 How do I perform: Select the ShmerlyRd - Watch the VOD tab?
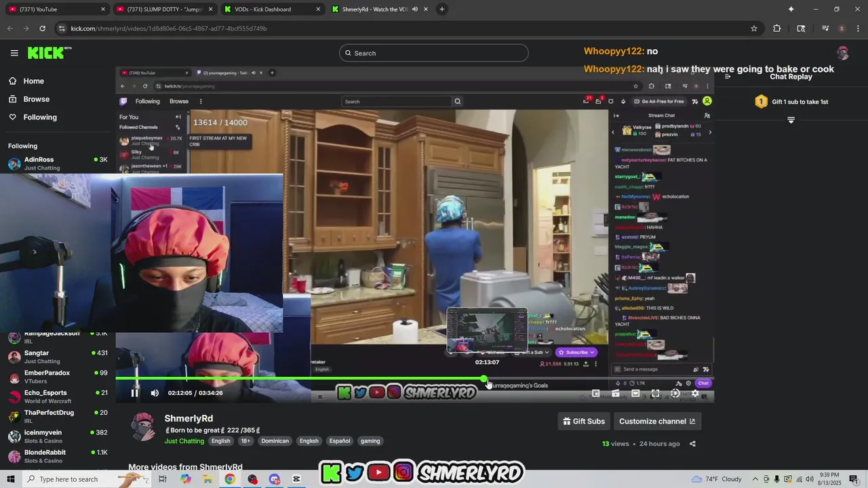(380, 9)
